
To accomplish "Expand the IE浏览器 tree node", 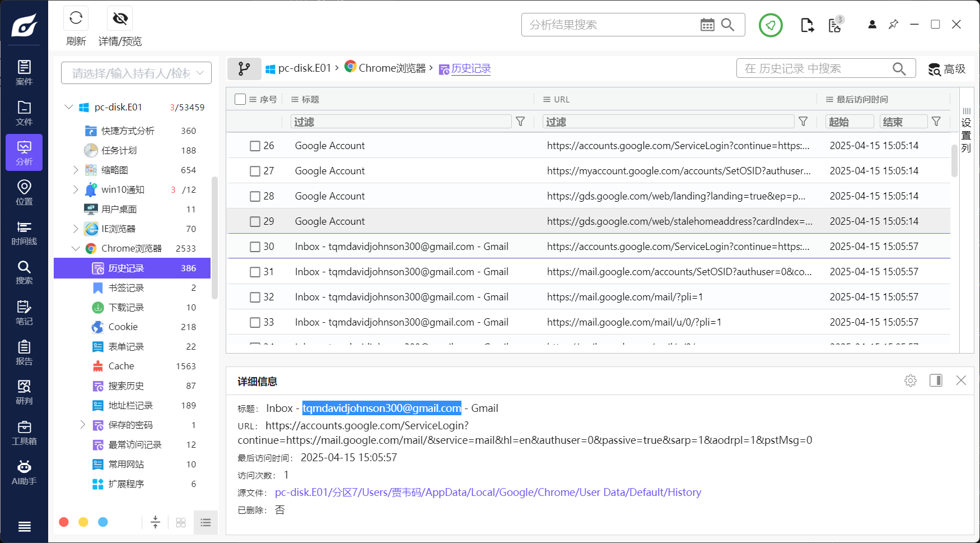I will click(x=76, y=229).
